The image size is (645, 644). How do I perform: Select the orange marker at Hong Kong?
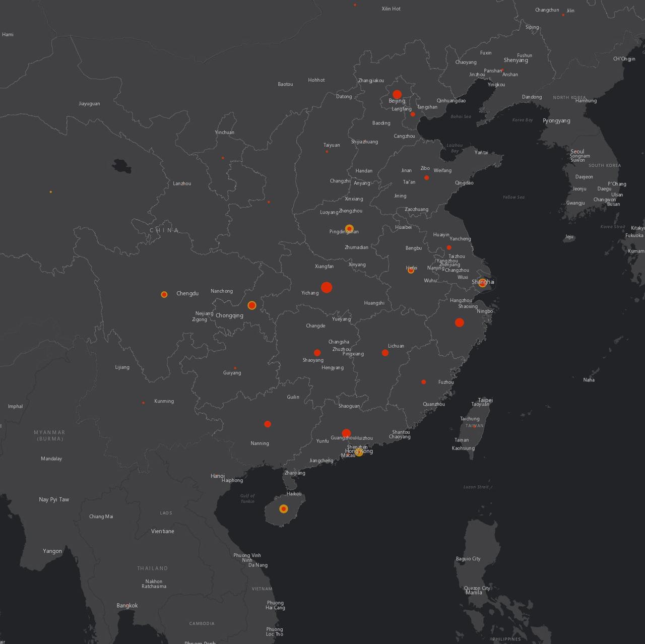[x=359, y=452]
